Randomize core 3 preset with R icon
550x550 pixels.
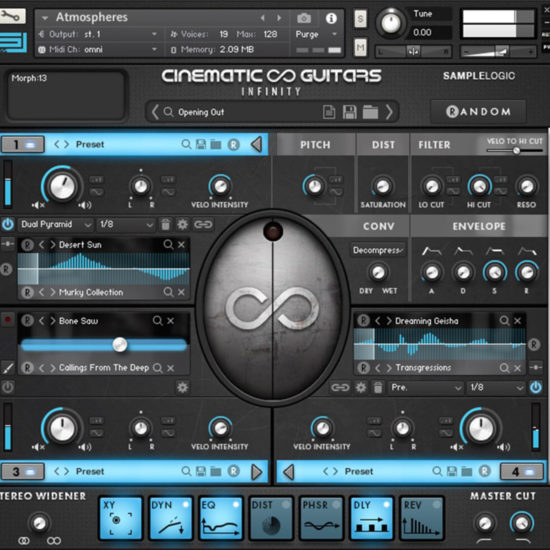[x=234, y=471]
